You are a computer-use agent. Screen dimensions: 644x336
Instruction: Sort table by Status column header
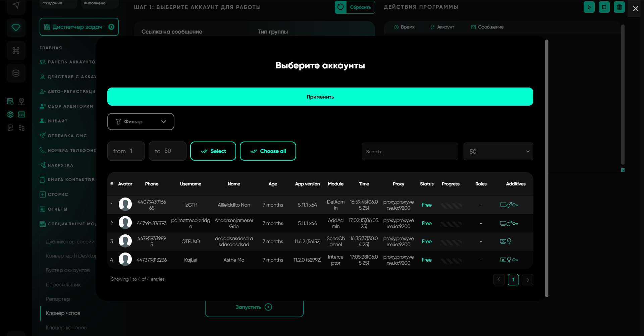(x=427, y=184)
